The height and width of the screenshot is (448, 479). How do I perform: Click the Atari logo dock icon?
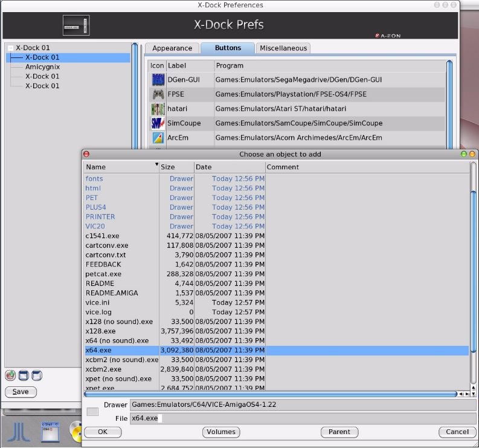[x=18, y=432]
